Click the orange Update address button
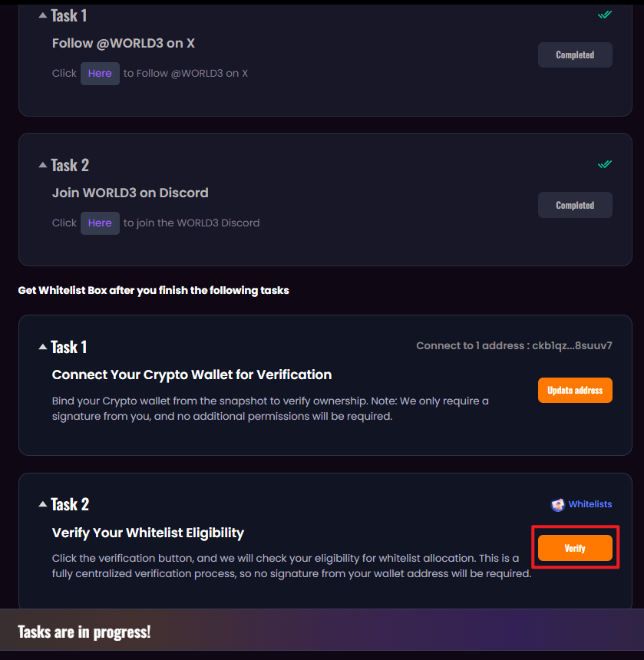 coord(575,390)
